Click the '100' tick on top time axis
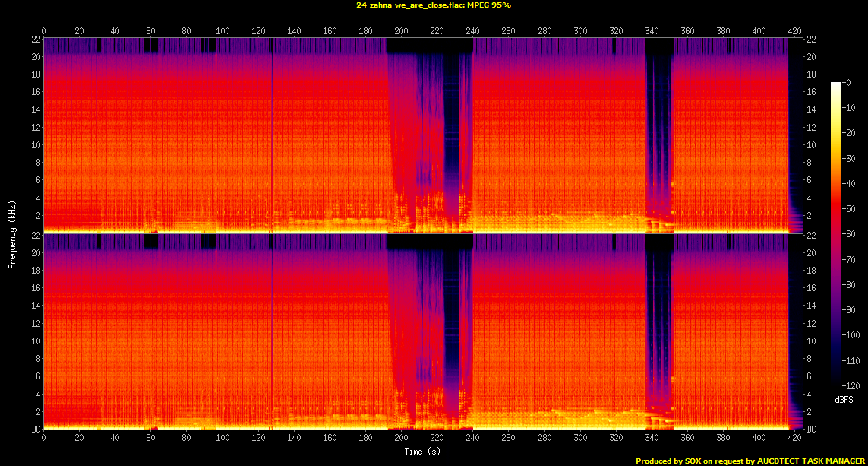 222,31
